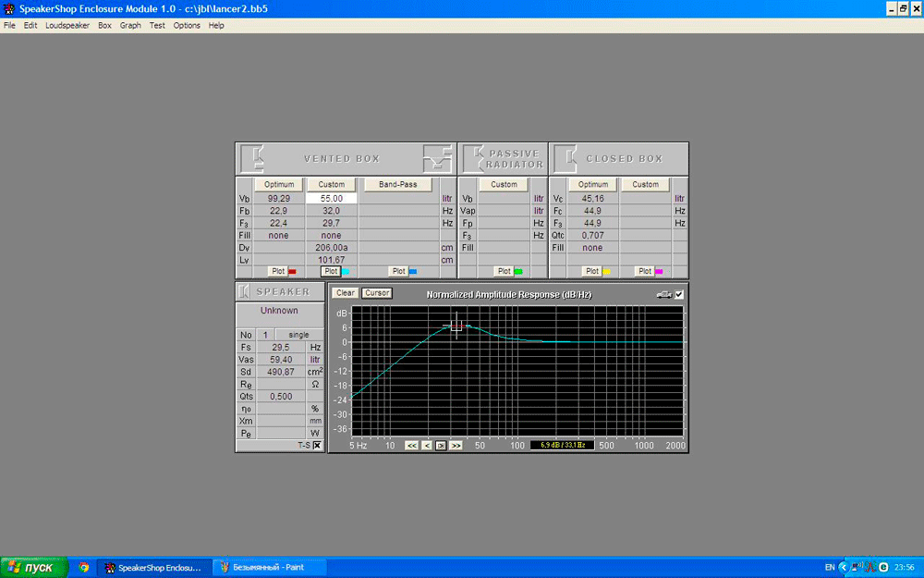Click the Closed Box enclosure icon
This screenshot has height=578, width=924.
567,158
